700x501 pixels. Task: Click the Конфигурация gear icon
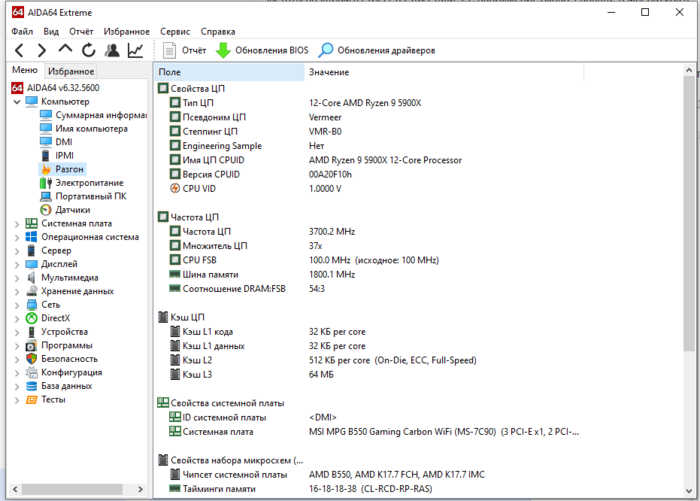[31, 372]
